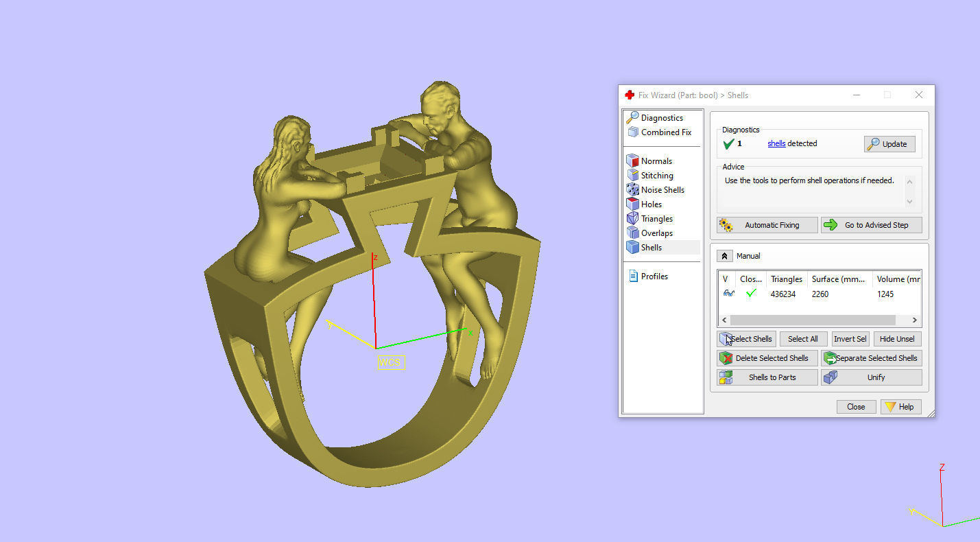
Task: Sort by Surface (mm...) column header
Action: [x=839, y=279]
